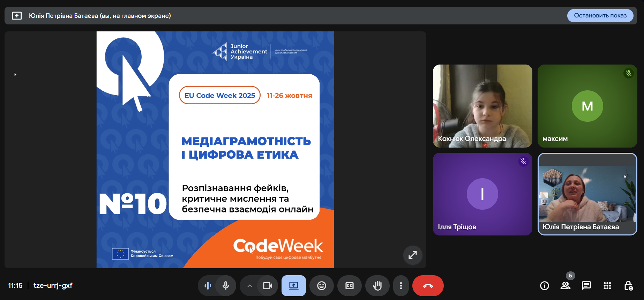Show the participants list
This screenshot has width=644, height=300.
565,286
